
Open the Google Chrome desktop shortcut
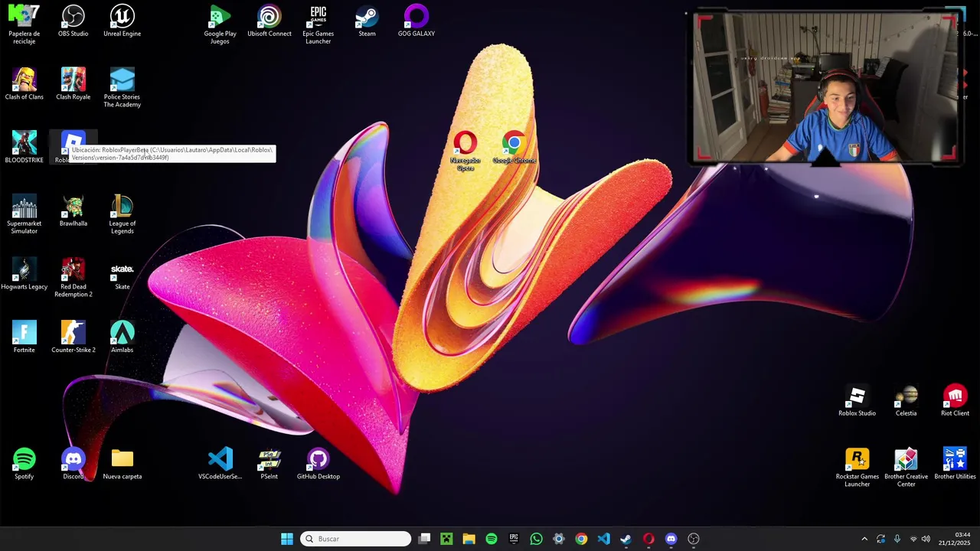(514, 147)
